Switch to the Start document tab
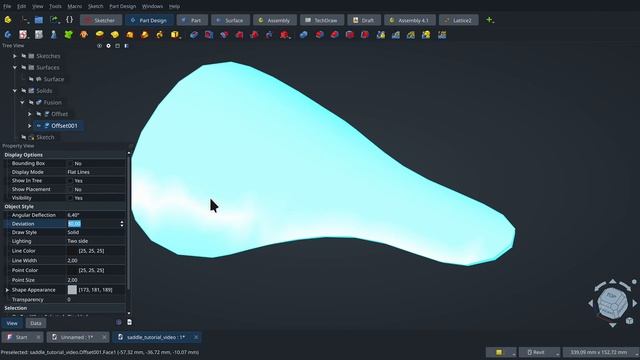 tap(22, 337)
